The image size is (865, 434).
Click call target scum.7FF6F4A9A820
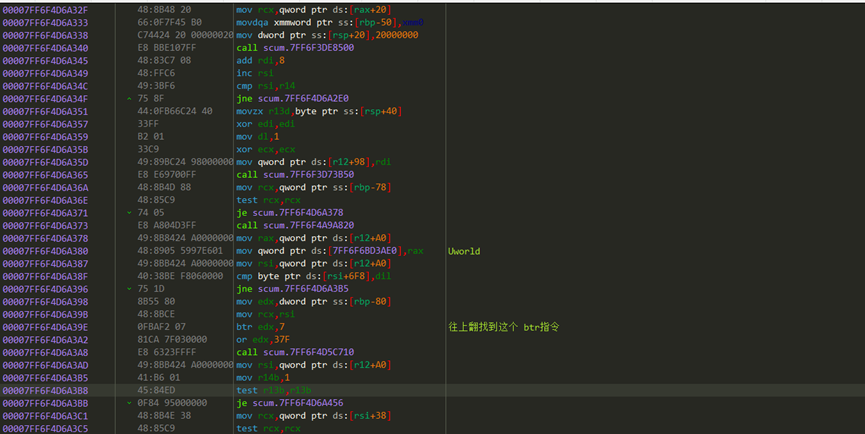coord(311,225)
